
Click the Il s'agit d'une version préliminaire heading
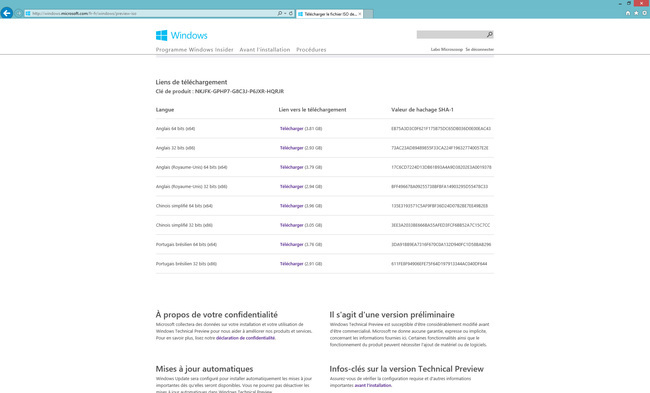pyautogui.click(x=392, y=315)
